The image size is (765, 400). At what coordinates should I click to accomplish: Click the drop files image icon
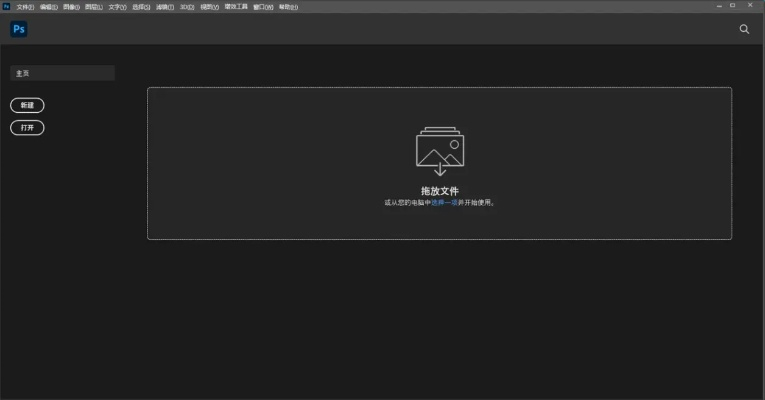click(x=439, y=150)
